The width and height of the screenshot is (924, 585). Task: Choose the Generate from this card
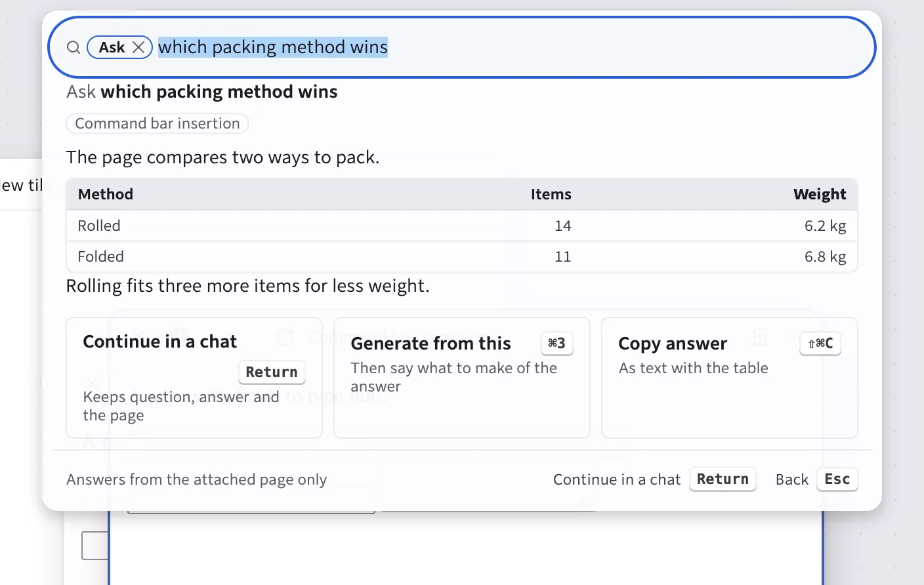462,378
